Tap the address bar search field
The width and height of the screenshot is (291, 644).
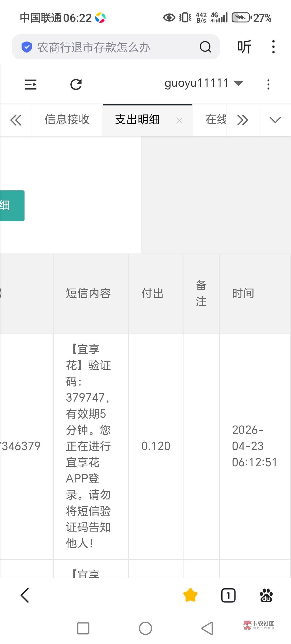[x=108, y=47]
